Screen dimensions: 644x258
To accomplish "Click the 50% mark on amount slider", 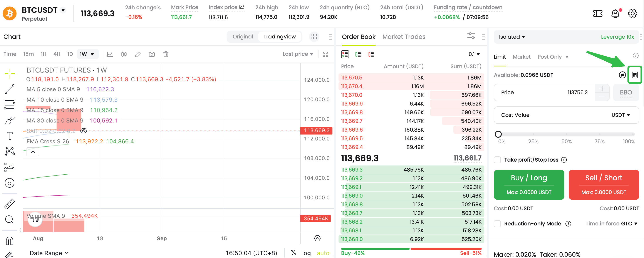I will tap(566, 134).
